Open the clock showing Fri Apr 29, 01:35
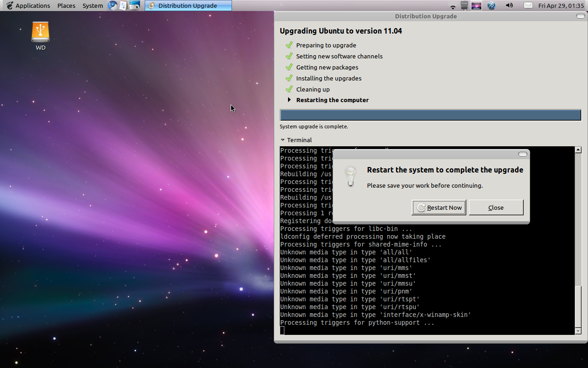The width and height of the screenshot is (588, 368). pyautogui.click(x=561, y=6)
